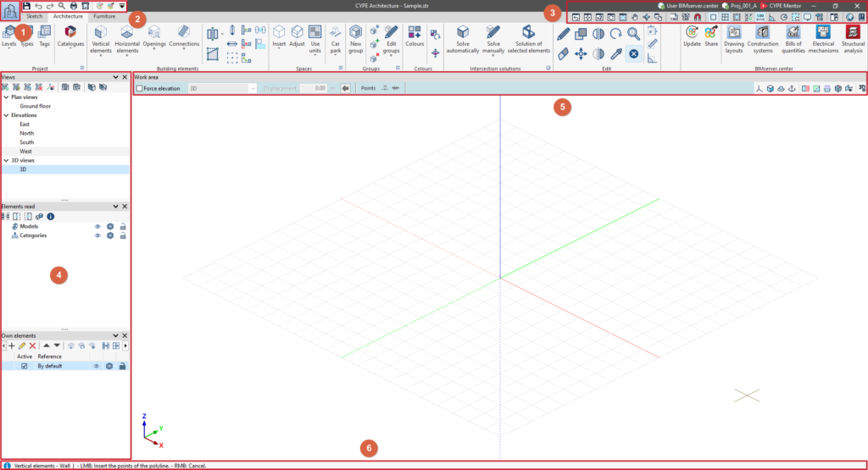The image size is (868, 470).
Task: Select the Ground floor view
Action: 36,106
